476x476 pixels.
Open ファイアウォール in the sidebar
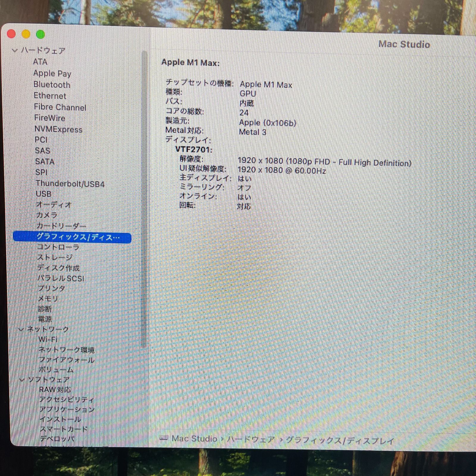point(67,360)
